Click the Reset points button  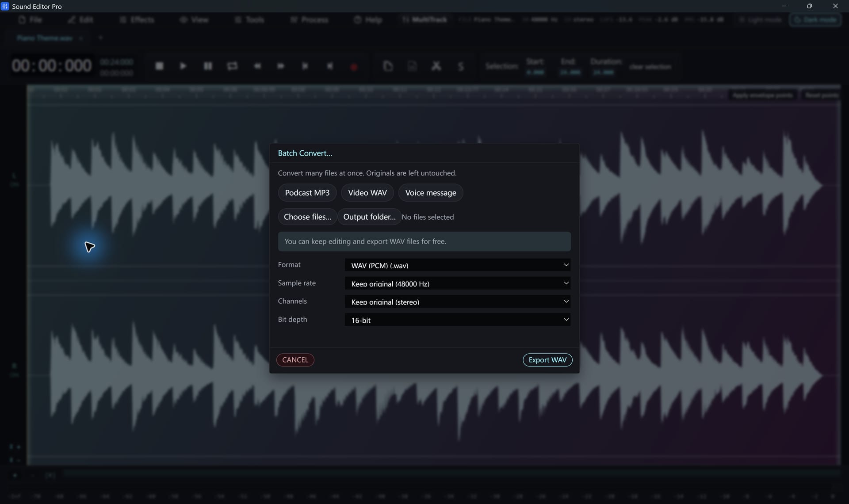pyautogui.click(x=822, y=95)
